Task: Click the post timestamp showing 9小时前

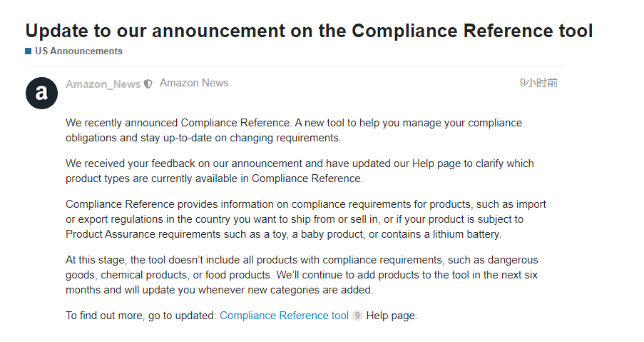Action: 538,83
